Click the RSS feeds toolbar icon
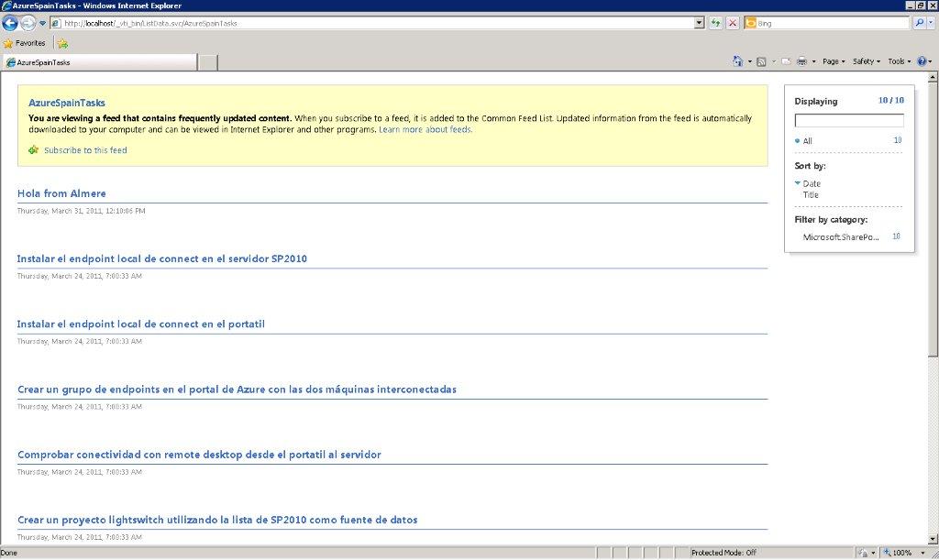The width and height of the screenshot is (939, 560). (x=761, y=61)
